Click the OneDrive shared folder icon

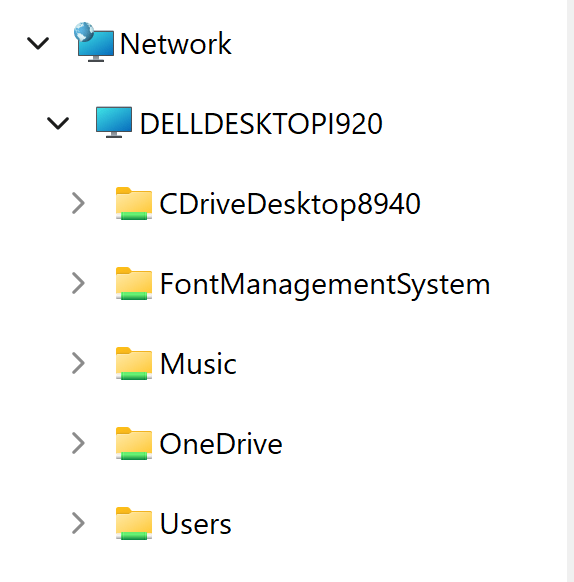[x=134, y=444]
